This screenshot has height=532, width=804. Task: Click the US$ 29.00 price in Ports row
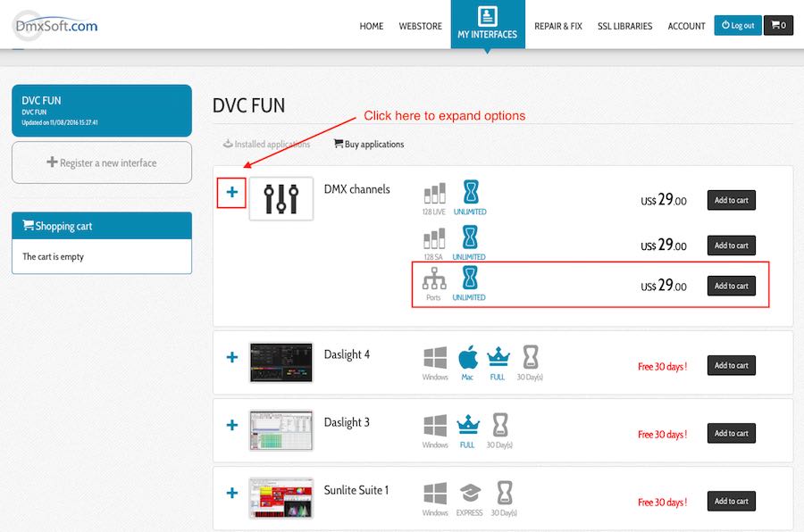coord(664,285)
